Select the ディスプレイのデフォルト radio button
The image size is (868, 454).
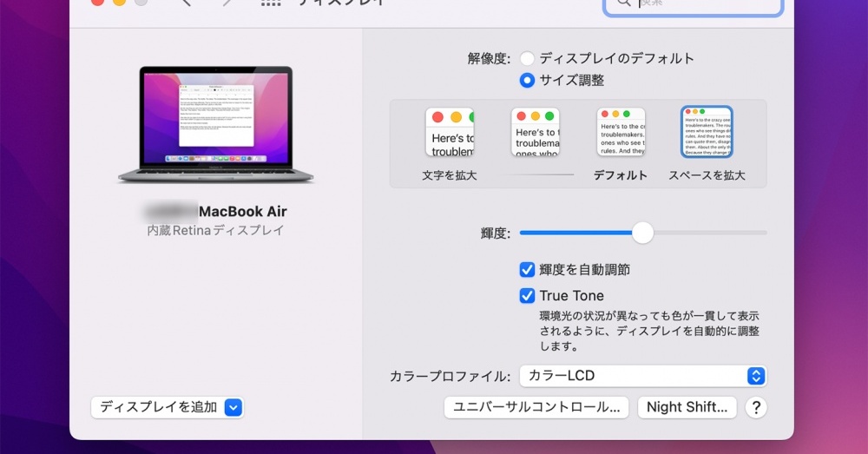click(x=527, y=59)
